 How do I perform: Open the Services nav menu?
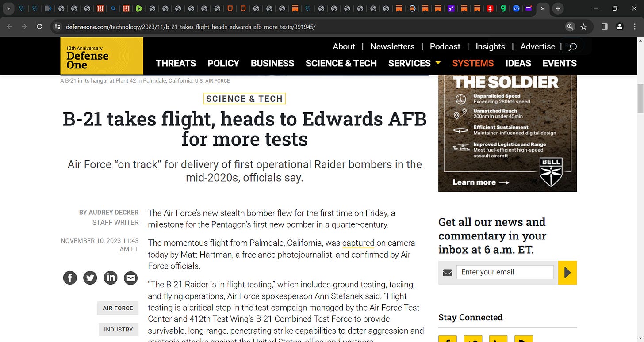[x=410, y=63]
